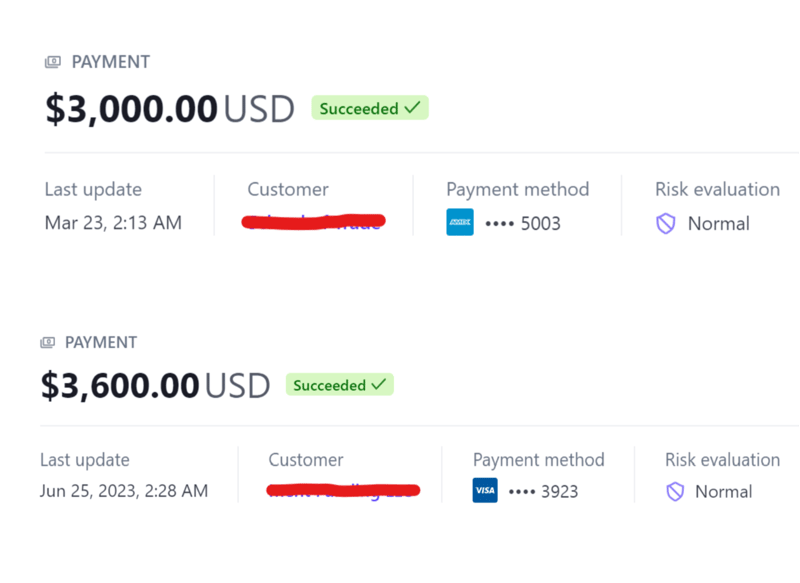800x583 pixels.
Task: Click checkmark in first Succeeded badge
Action: (x=413, y=108)
